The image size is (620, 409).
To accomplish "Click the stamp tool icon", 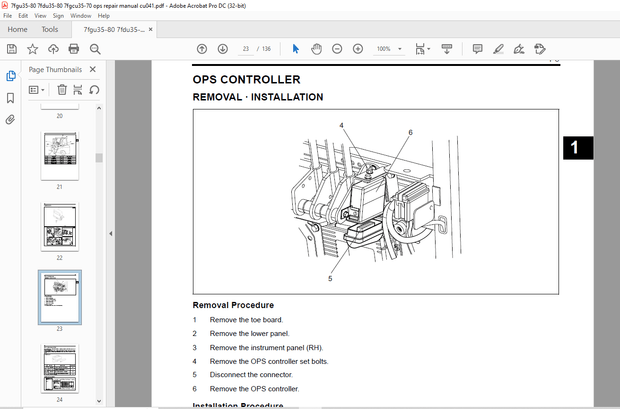I will 540,49.
